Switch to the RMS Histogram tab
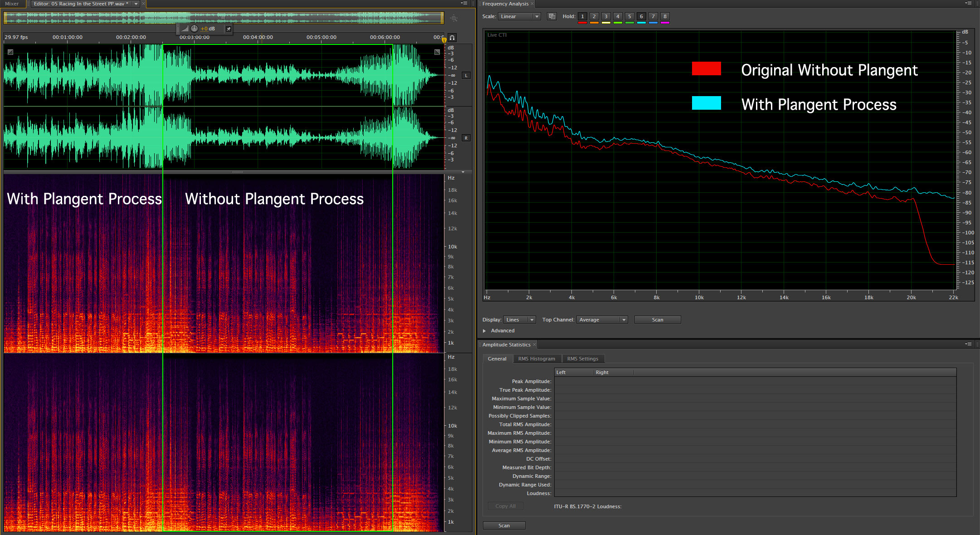This screenshot has height=535, width=980. 536,359
